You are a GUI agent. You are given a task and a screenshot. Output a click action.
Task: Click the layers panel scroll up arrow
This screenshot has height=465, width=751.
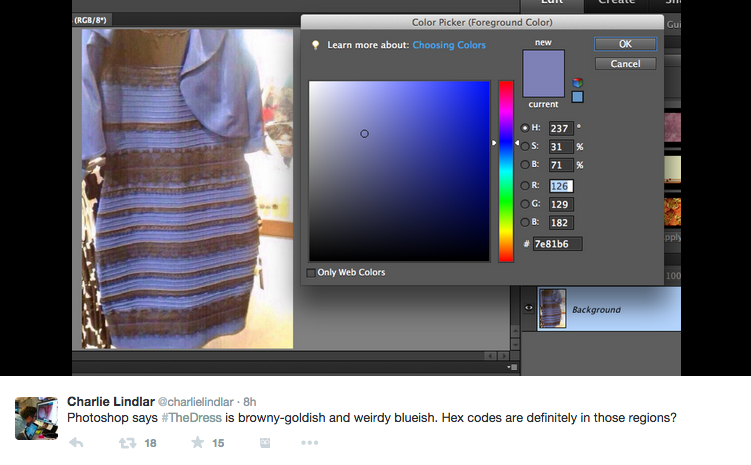pyautogui.click(x=515, y=331)
